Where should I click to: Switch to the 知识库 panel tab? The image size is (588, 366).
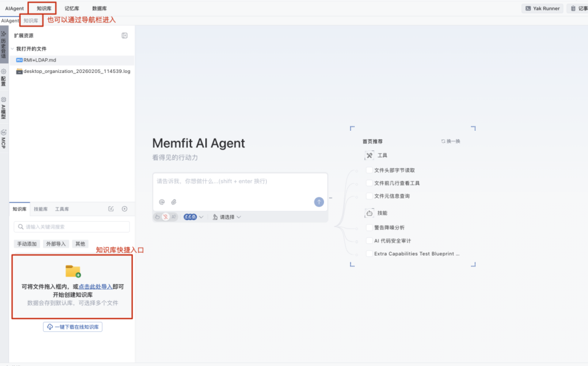20,209
